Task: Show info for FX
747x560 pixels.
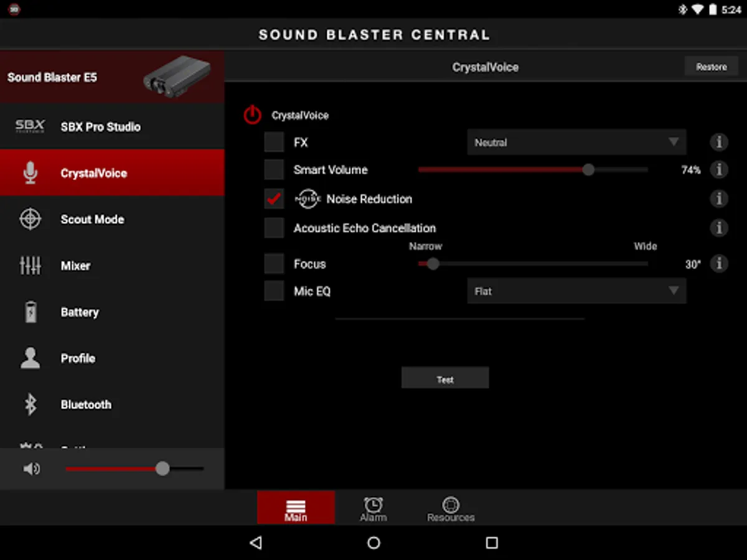Action: [719, 142]
